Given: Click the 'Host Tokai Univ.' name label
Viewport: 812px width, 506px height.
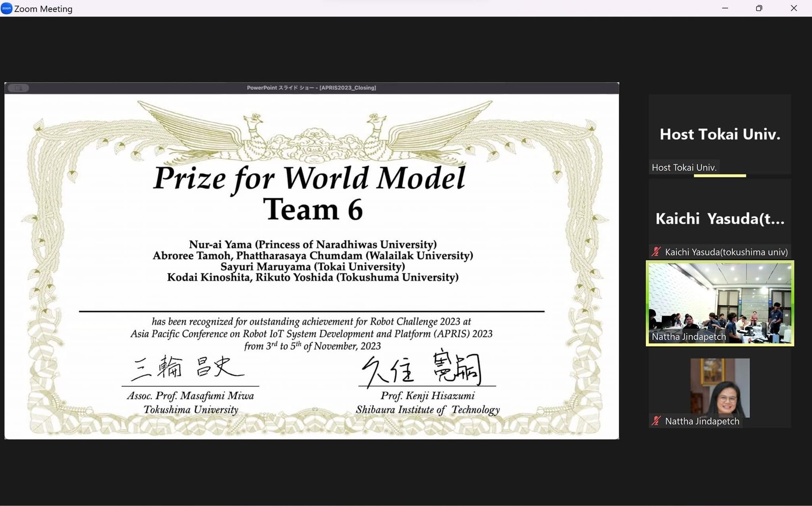Looking at the screenshot, I should [684, 167].
